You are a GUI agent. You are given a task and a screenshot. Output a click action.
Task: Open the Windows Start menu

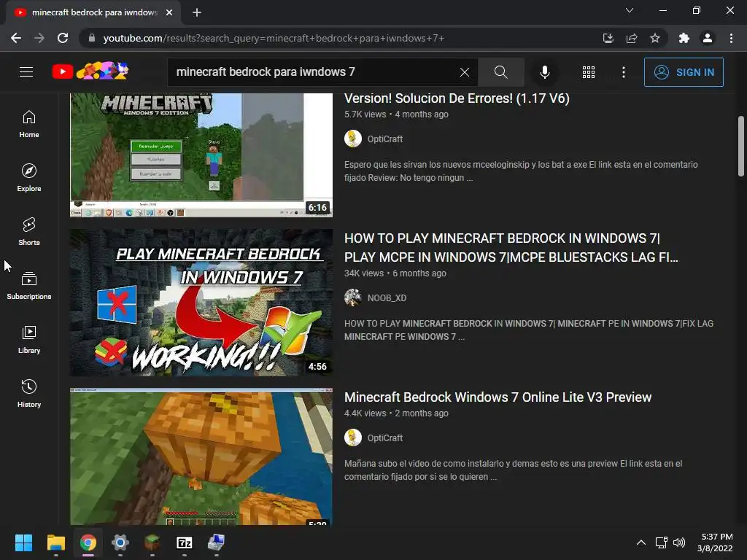23,542
